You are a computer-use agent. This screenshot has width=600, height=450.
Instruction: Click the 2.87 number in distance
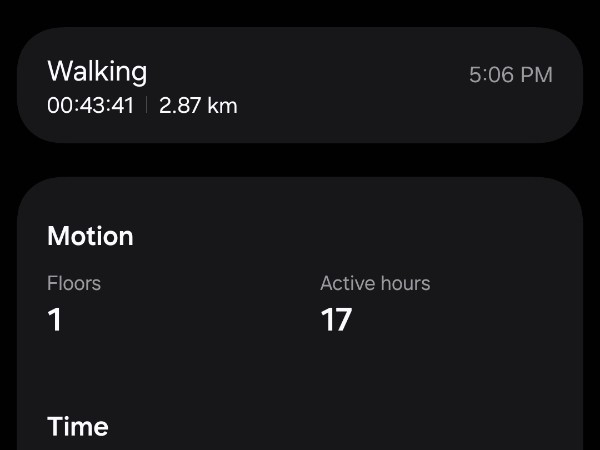coord(180,105)
